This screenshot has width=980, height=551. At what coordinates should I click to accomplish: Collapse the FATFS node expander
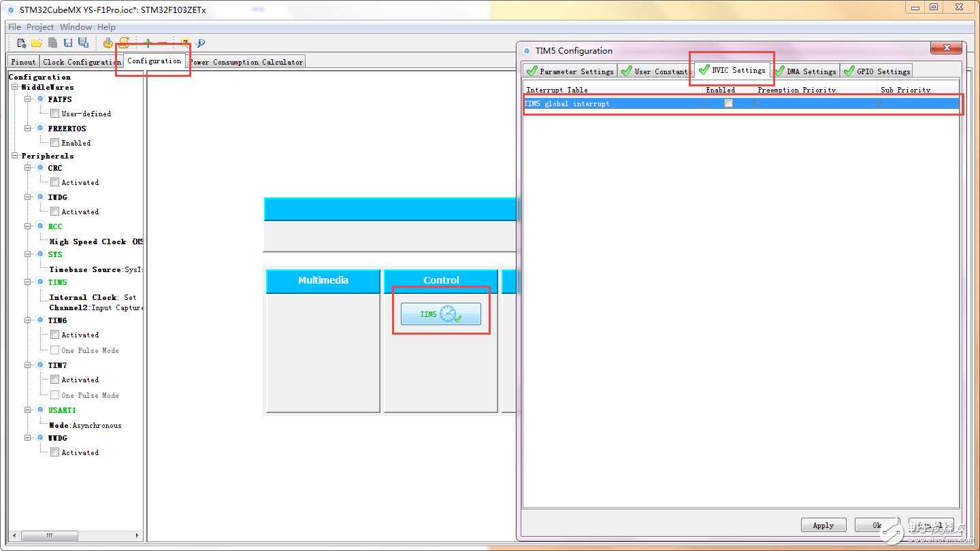pos(29,99)
